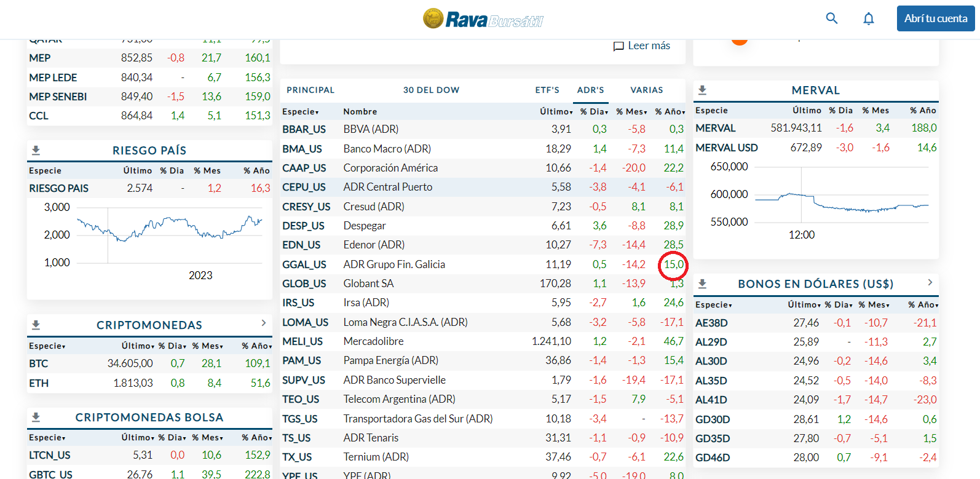Open the EDN_US ticker
This screenshot has width=980, height=479.
(x=301, y=245)
